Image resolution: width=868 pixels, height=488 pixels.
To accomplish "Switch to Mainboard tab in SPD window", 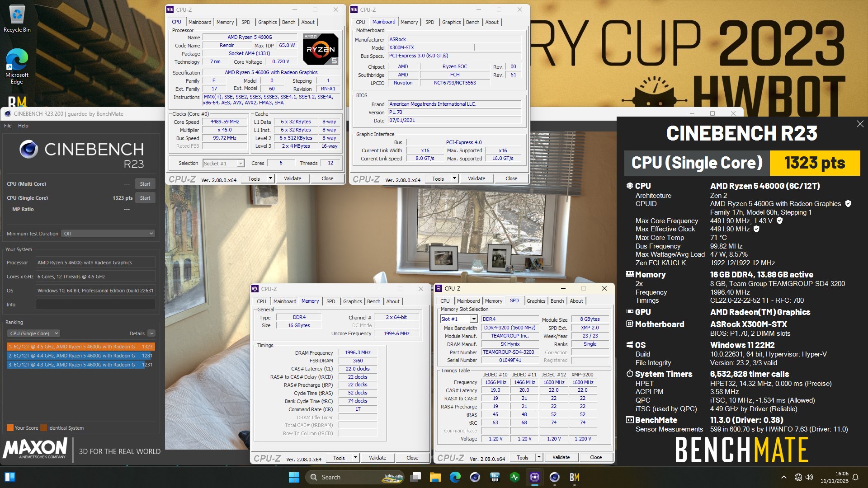I will pyautogui.click(x=468, y=301).
